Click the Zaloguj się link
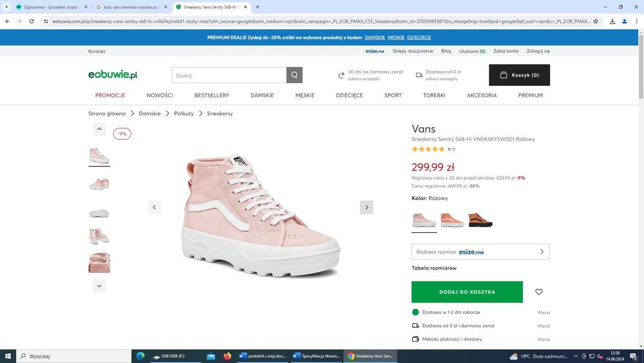The width and height of the screenshot is (644, 363). [x=538, y=51]
